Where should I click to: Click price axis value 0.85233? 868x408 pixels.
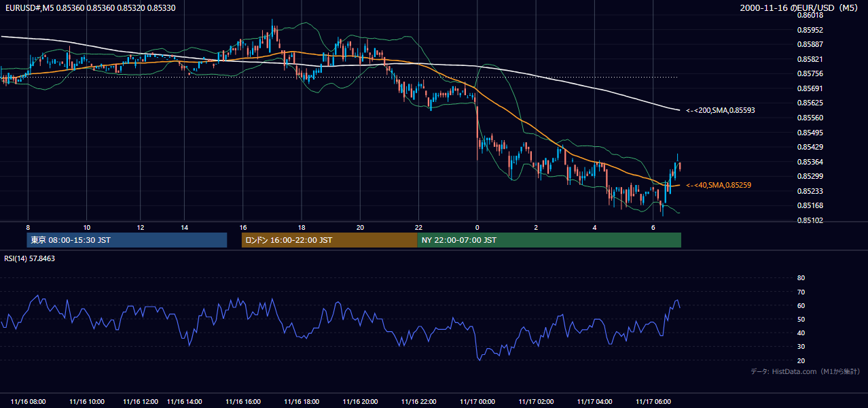[810, 191]
